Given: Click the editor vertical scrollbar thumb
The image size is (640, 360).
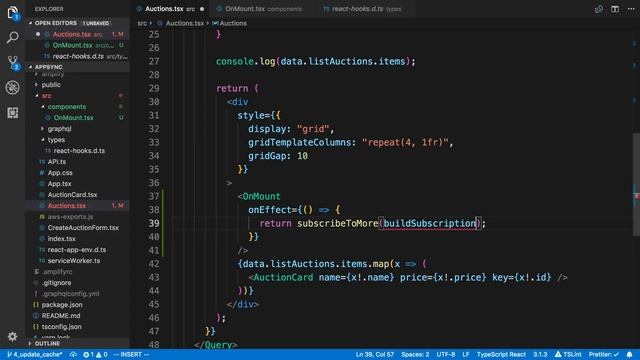Looking at the screenshot, I should pyautogui.click(x=636, y=184).
